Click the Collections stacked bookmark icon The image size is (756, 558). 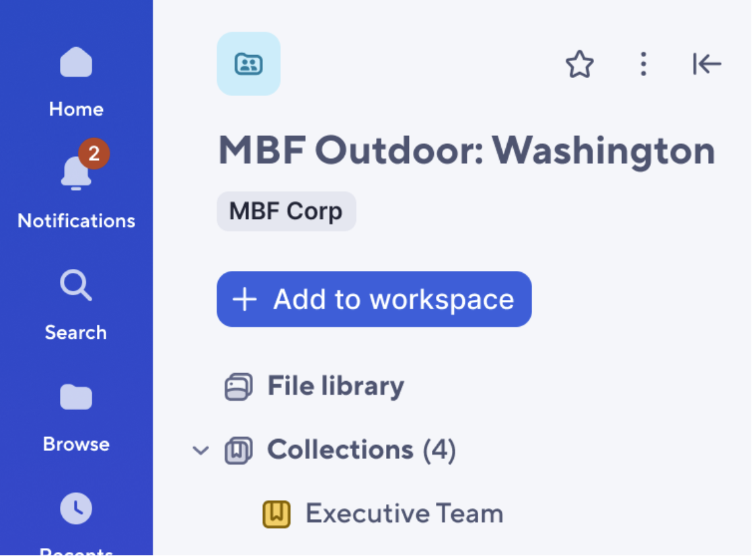238,450
